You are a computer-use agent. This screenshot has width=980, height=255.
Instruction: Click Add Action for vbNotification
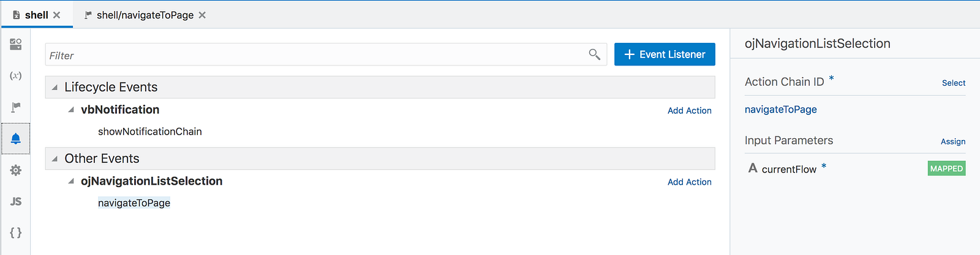tap(690, 111)
